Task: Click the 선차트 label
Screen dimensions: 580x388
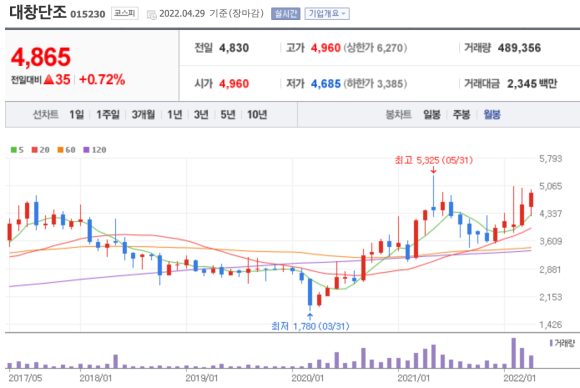Action: (46, 115)
